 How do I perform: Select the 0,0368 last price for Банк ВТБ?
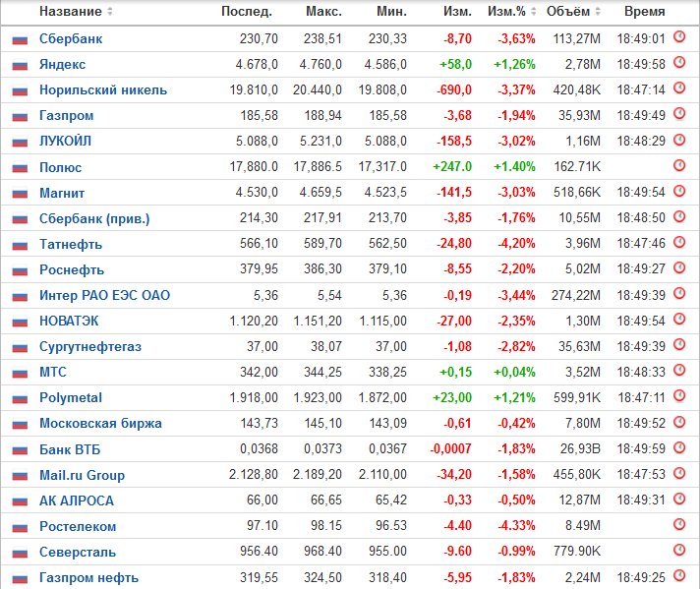pyautogui.click(x=259, y=448)
